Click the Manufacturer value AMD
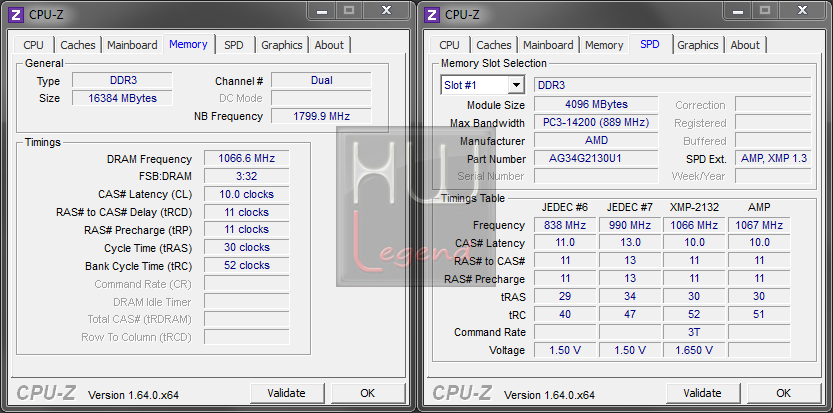This screenshot has height=413, width=833. click(x=596, y=140)
